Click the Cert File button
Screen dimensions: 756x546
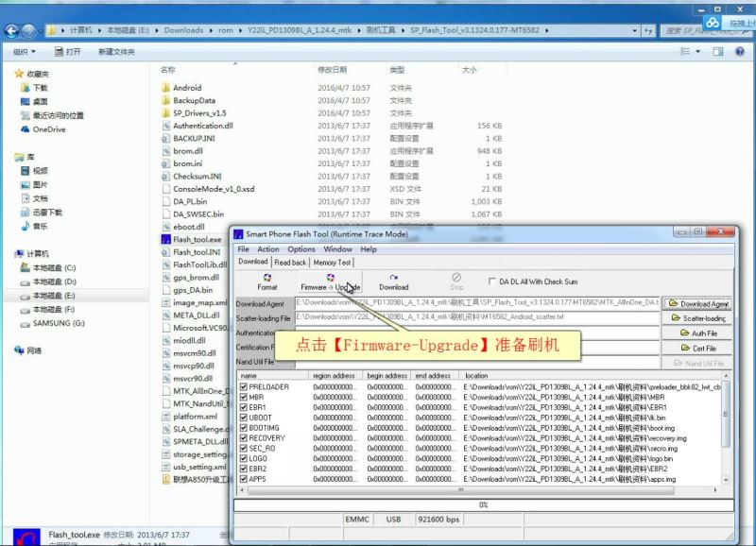[698, 348]
